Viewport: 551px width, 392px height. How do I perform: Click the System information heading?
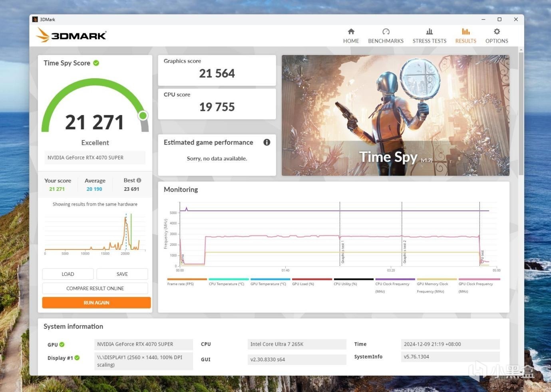pos(74,327)
